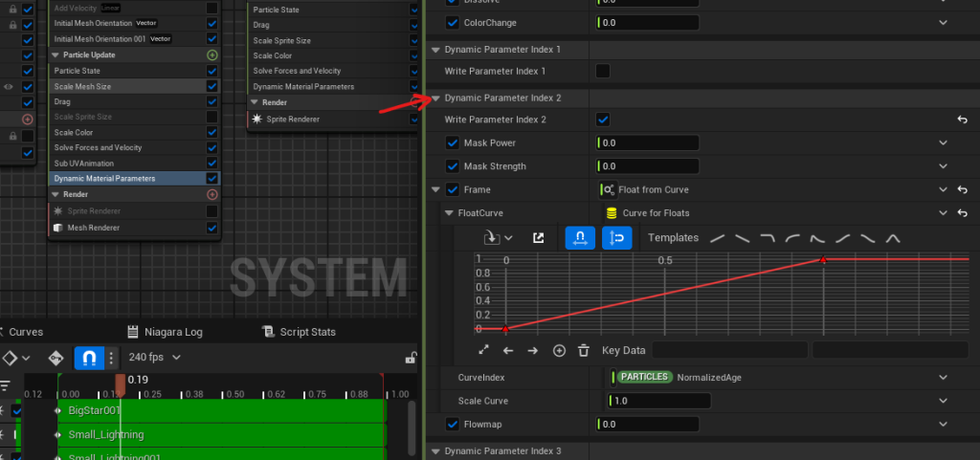Pop out the curve editor to external window
This screenshot has width=980, height=460.
[538, 238]
